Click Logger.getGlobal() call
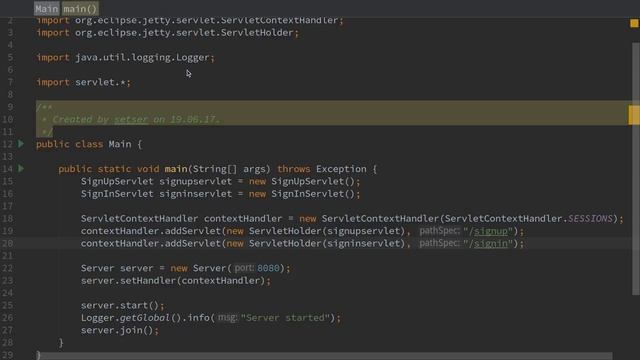This screenshot has width=640, height=360. [131, 318]
